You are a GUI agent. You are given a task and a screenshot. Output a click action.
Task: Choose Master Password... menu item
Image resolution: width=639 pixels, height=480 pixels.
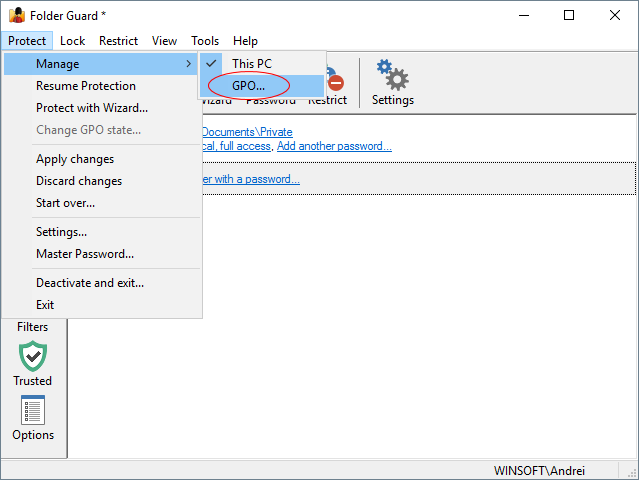point(100,254)
